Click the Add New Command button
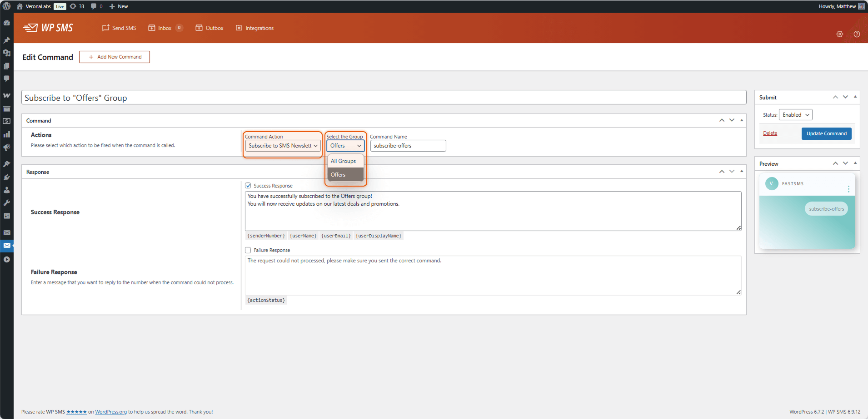The height and width of the screenshot is (419, 868). [115, 57]
